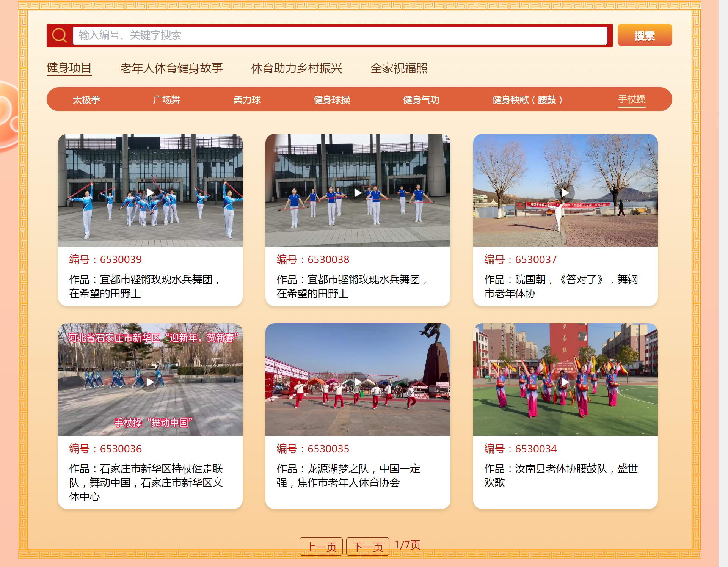The height and width of the screenshot is (567, 728).
Task: Play the 龙源湖梦之队 video 6530035
Action: 358,382
